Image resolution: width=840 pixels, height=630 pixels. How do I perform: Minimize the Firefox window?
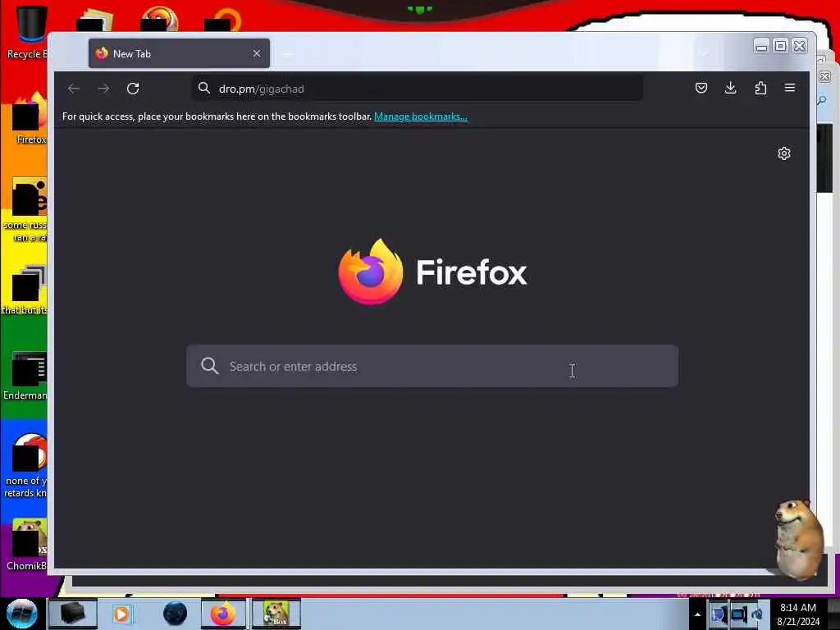760,46
